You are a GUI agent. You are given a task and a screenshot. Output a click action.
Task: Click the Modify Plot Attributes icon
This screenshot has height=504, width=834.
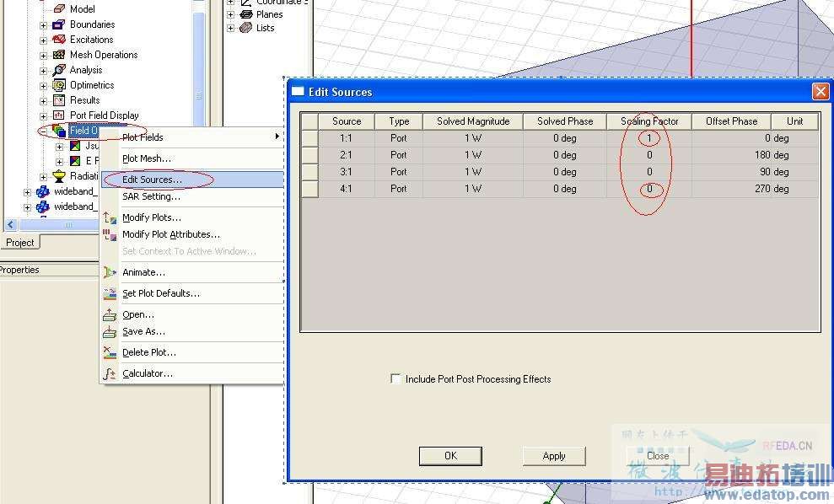(x=110, y=234)
